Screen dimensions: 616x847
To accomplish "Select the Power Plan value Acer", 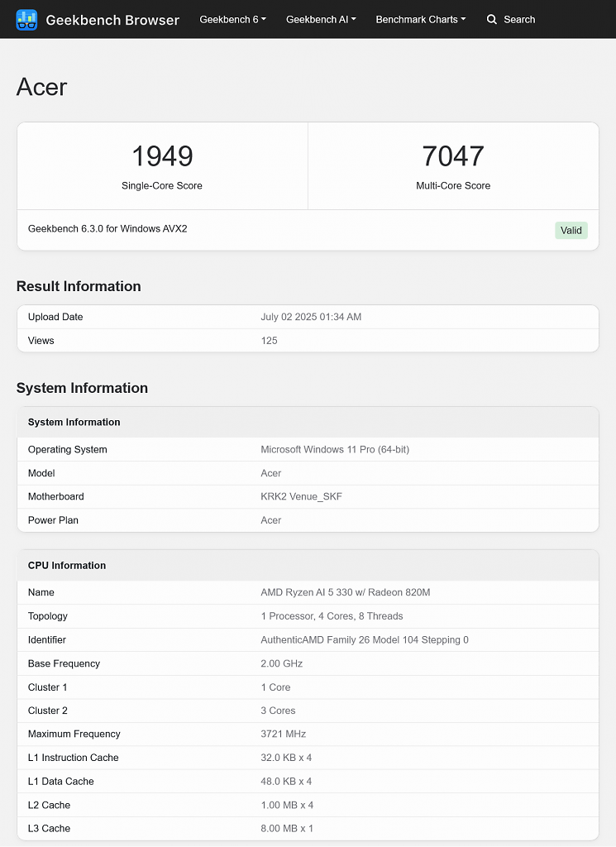I will tap(271, 520).
